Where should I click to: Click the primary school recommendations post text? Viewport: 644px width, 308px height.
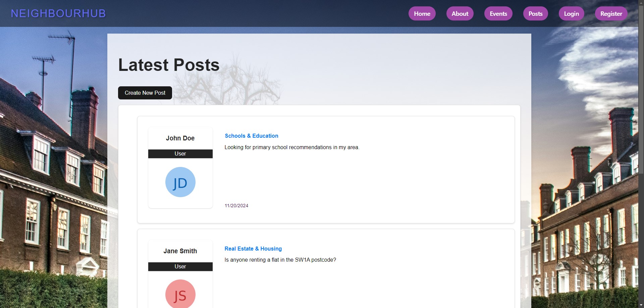pyautogui.click(x=291, y=147)
